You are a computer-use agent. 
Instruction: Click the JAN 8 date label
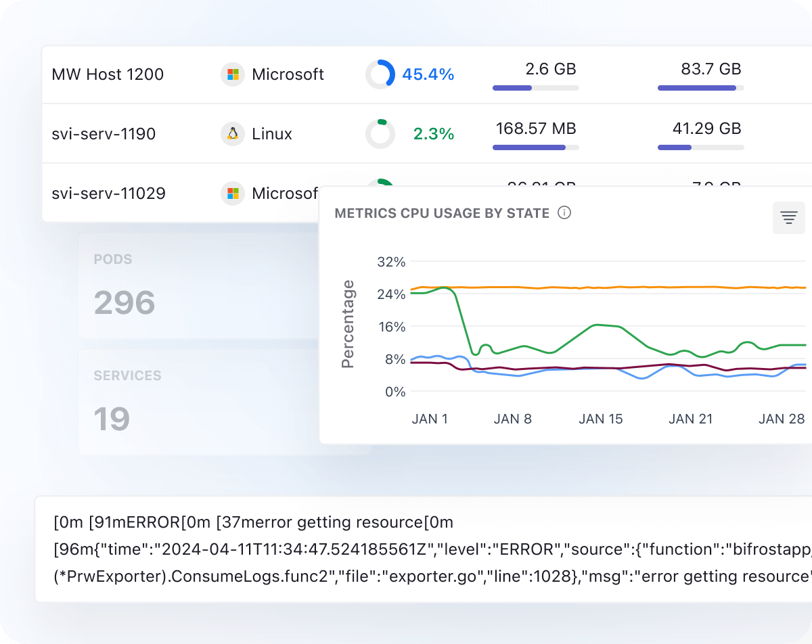point(513,419)
